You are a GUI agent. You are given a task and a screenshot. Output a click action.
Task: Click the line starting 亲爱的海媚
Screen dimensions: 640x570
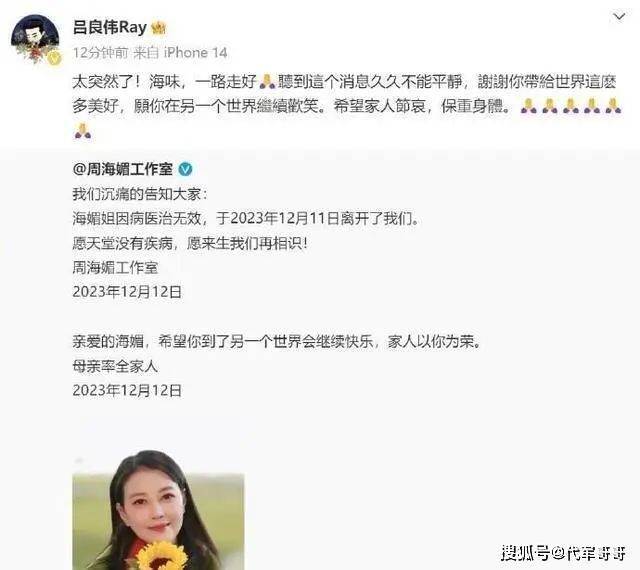(x=277, y=341)
